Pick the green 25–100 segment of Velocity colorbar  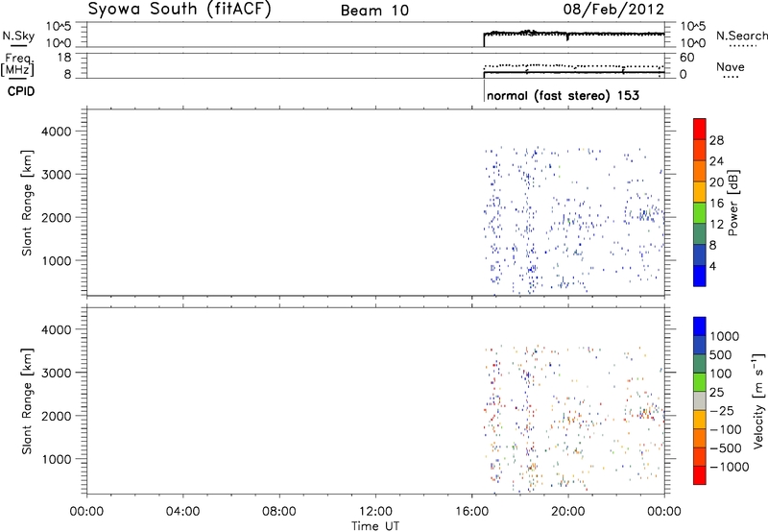click(x=700, y=382)
